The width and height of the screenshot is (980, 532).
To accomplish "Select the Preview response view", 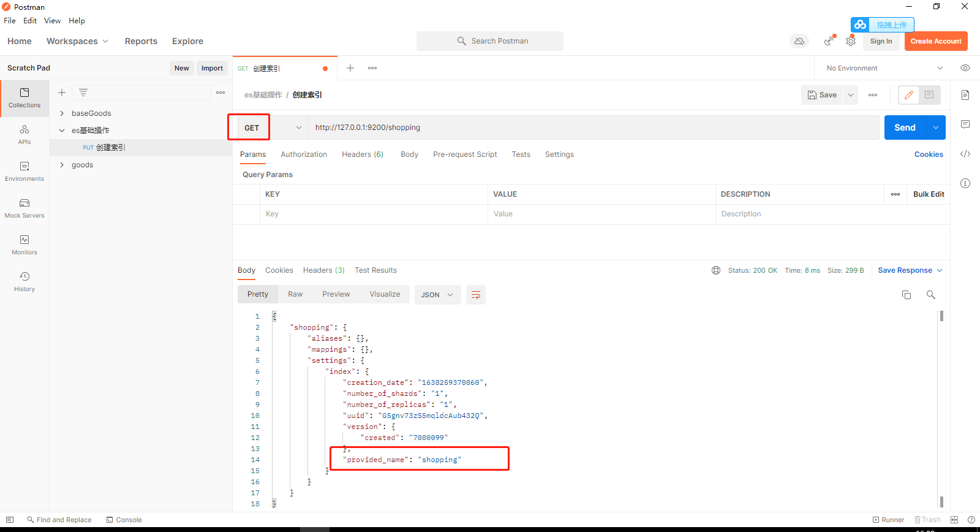I will 336,294.
